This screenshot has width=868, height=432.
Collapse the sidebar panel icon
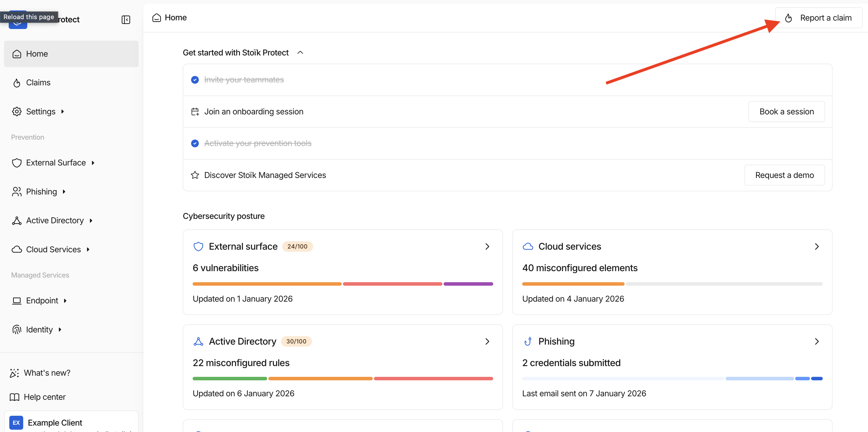[126, 19]
